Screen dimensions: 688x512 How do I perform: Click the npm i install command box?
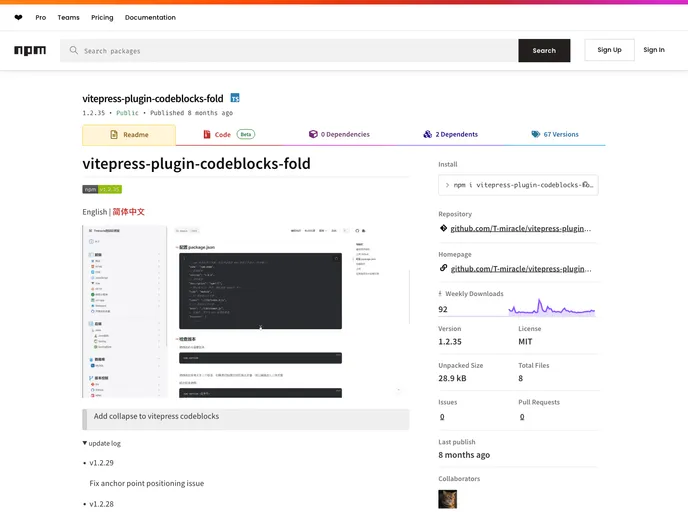(x=518, y=185)
